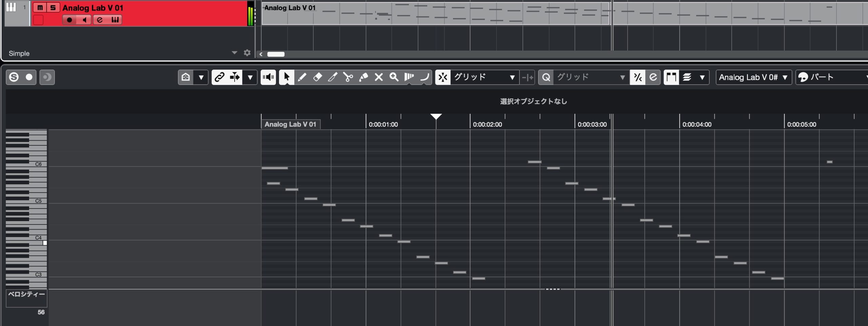Open the Snap type グリッド dropdown
The width and height of the screenshot is (868, 326).
(485, 77)
